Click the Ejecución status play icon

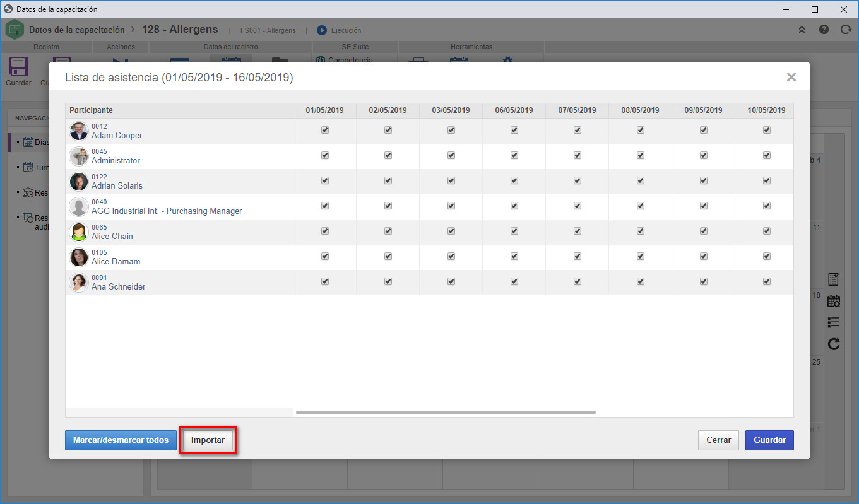click(x=322, y=30)
